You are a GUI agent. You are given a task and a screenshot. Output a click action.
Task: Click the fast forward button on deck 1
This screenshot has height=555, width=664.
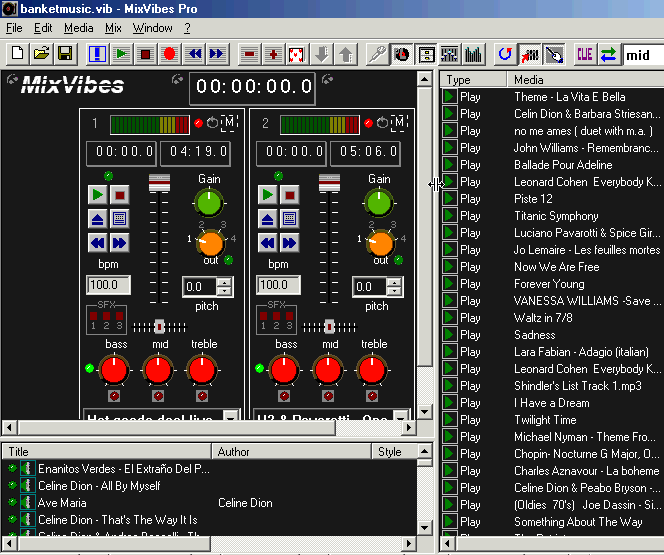(x=120, y=242)
